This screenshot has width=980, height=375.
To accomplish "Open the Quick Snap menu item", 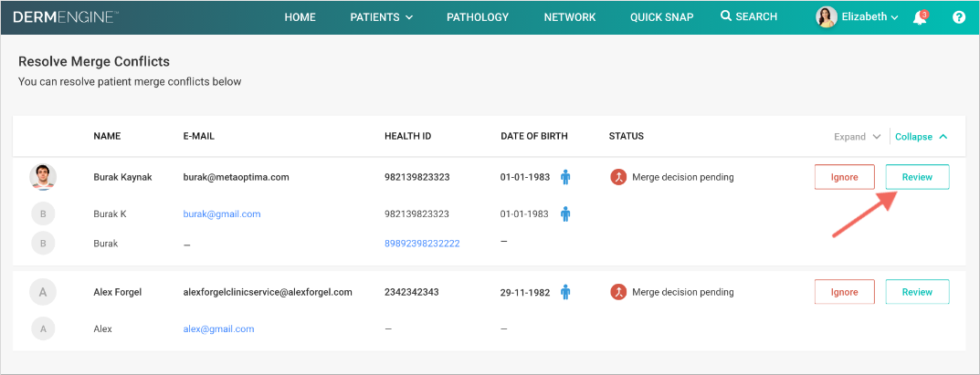I will [x=661, y=17].
